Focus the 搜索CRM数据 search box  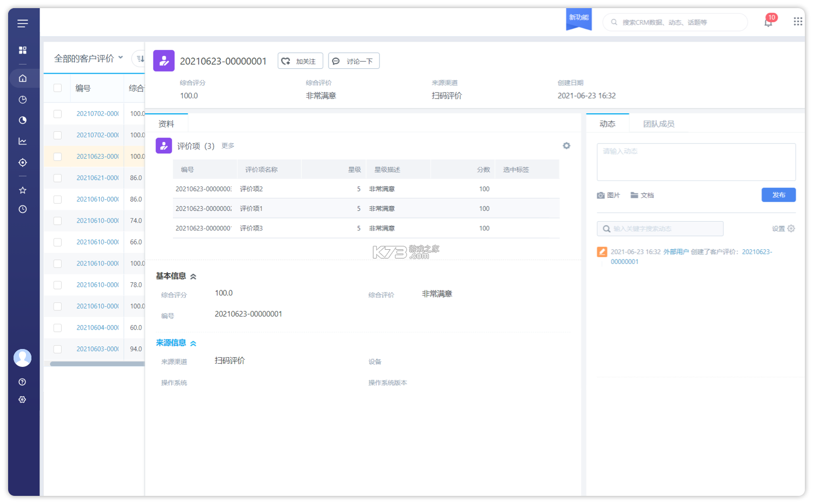pos(675,22)
